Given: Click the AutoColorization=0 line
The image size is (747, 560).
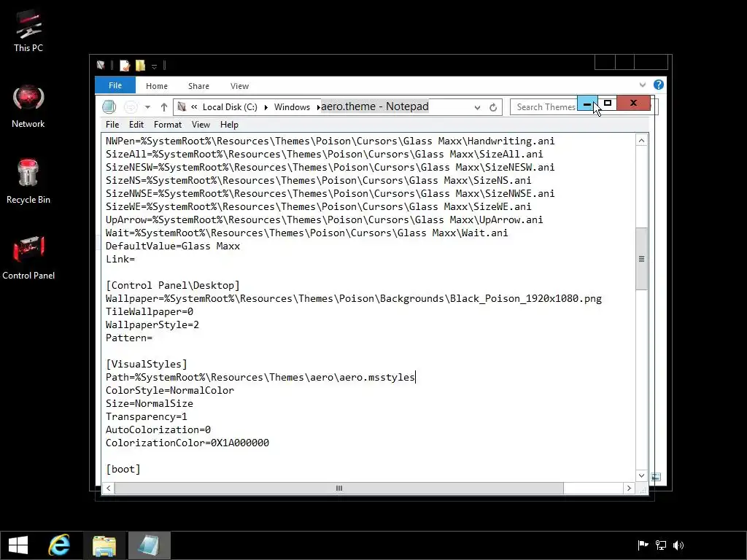Looking at the screenshot, I should 158,430.
